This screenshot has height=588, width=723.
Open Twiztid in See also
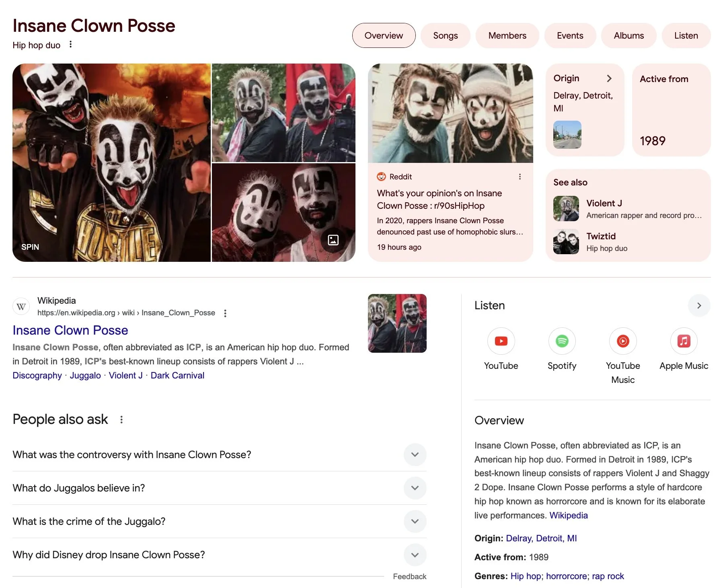click(628, 242)
